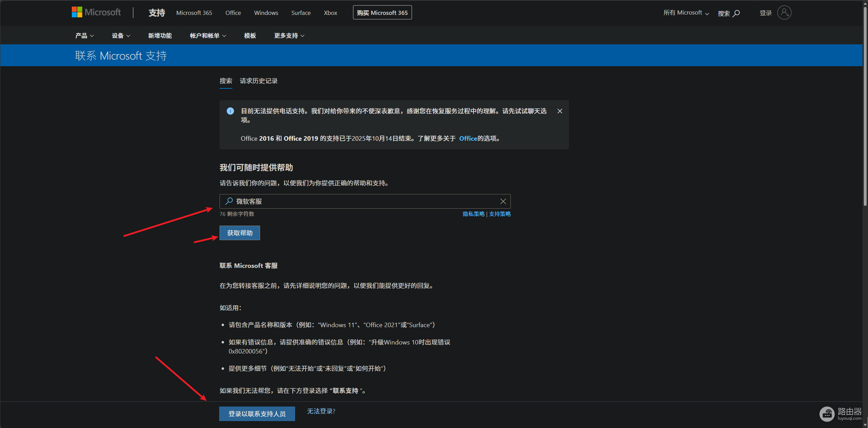Viewport: 868px width, 428px height.
Task: Click the Office link in the notice
Action: click(468, 138)
